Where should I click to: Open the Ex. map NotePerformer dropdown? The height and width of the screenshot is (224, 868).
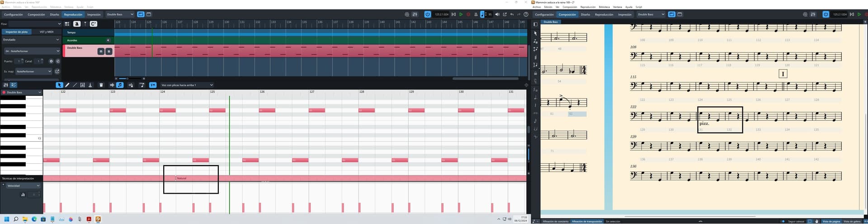[x=34, y=71]
